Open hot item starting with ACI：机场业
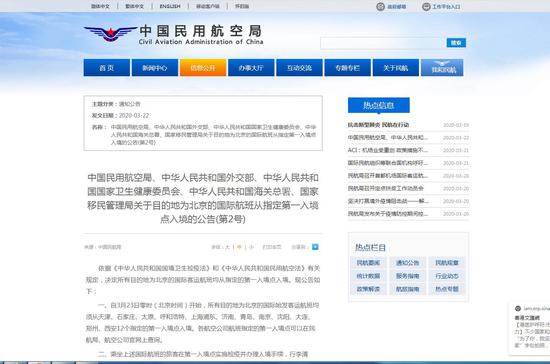 [x=388, y=150]
